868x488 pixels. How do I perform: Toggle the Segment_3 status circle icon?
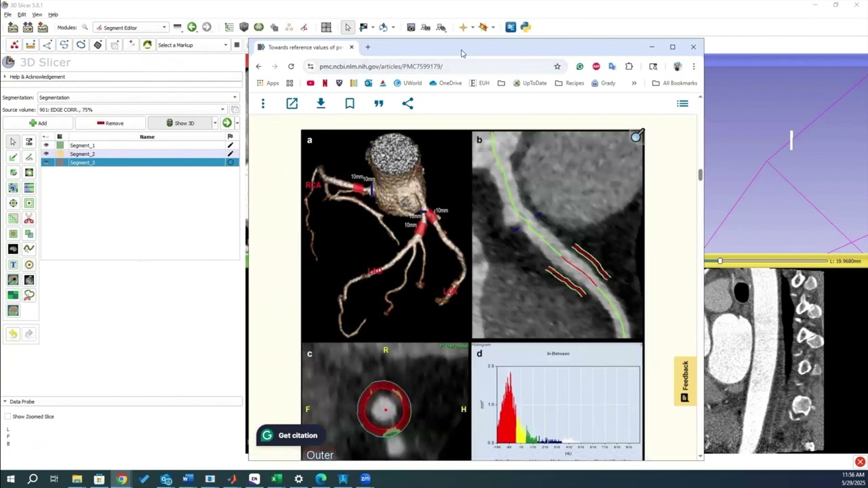coord(230,163)
